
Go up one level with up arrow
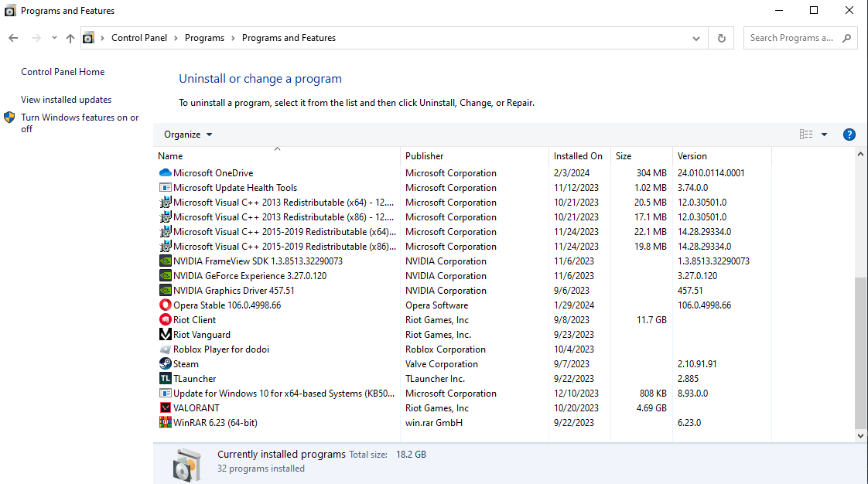[x=70, y=38]
